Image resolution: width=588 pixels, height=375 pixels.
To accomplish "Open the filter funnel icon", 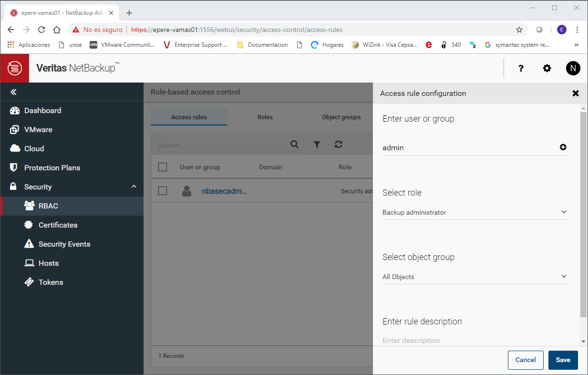I will (x=317, y=145).
